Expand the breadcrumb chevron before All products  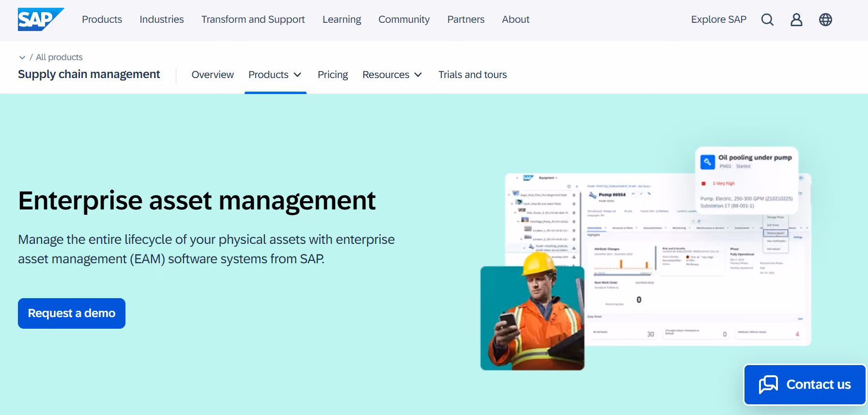(22, 57)
